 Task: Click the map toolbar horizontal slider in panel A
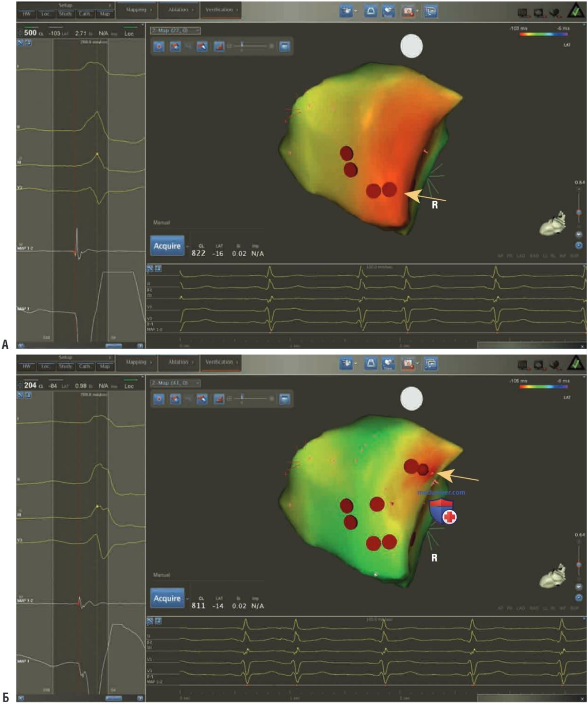click(250, 46)
